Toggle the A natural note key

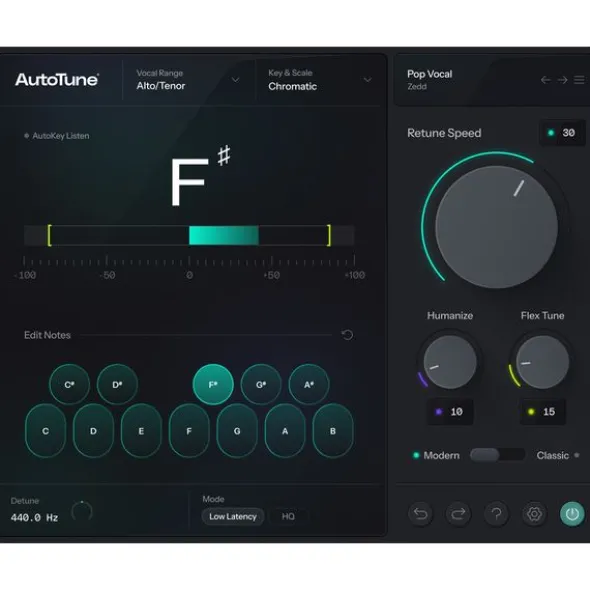pyautogui.click(x=285, y=431)
